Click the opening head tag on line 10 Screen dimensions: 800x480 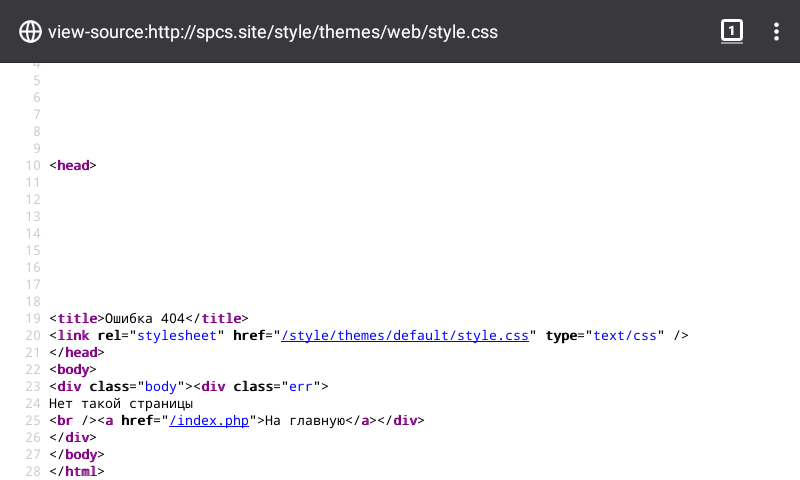(x=73, y=165)
